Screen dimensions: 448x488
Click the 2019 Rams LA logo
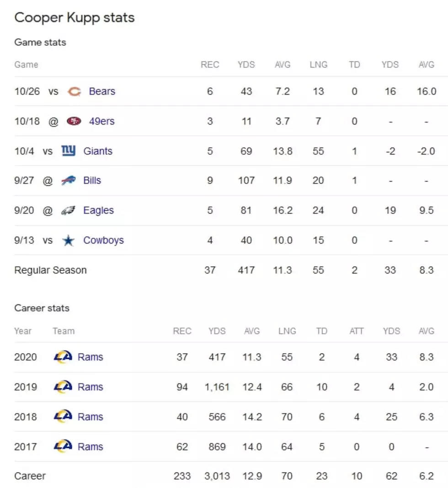click(x=63, y=387)
